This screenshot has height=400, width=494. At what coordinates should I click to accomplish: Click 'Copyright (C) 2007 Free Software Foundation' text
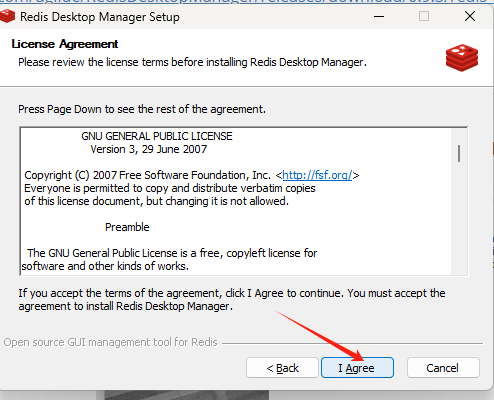(147, 175)
